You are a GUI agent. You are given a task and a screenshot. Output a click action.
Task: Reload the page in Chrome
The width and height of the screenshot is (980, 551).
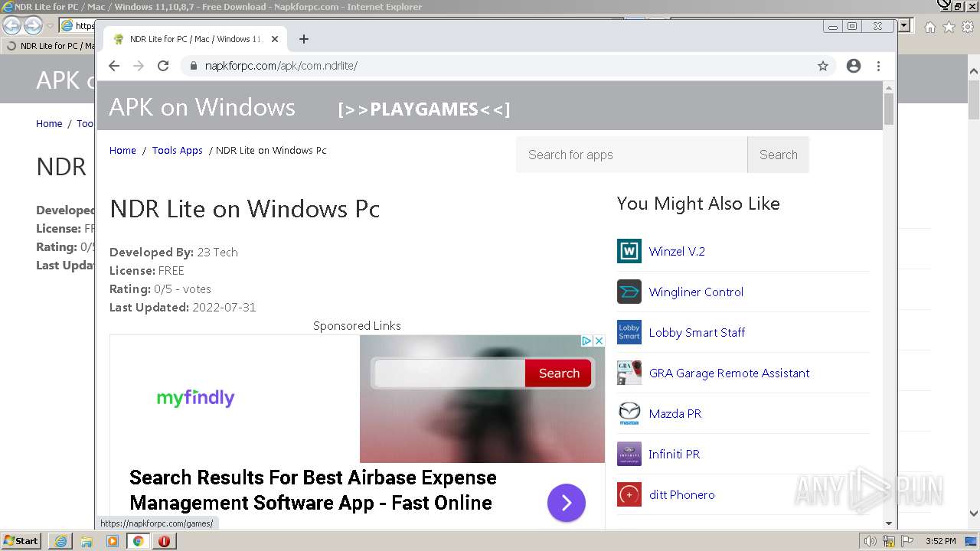click(x=163, y=66)
